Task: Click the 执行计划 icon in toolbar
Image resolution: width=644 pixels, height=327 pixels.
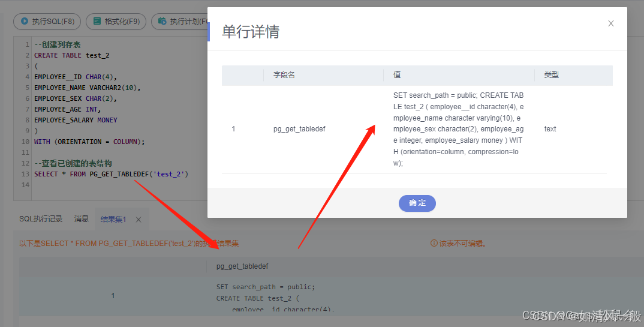Action: [x=162, y=22]
